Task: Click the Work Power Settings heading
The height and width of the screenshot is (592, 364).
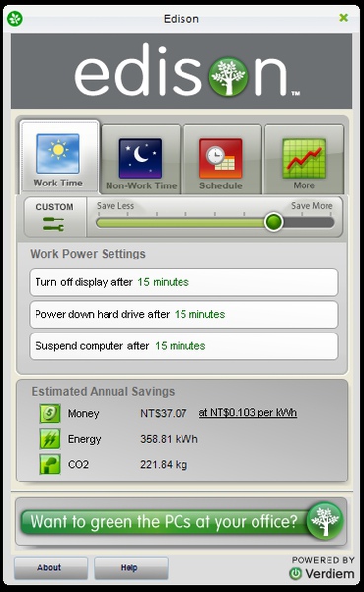Action: click(88, 254)
